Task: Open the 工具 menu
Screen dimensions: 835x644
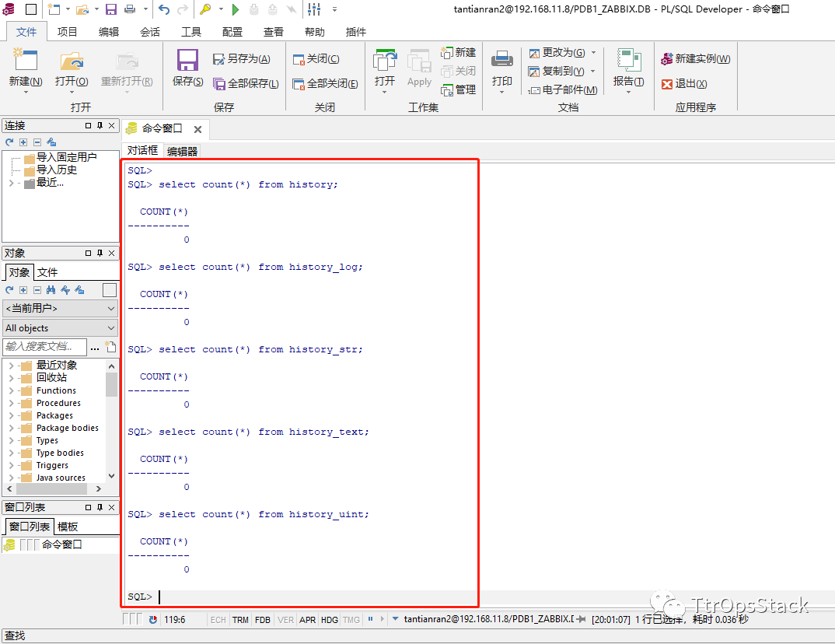Action: click(191, 32)
